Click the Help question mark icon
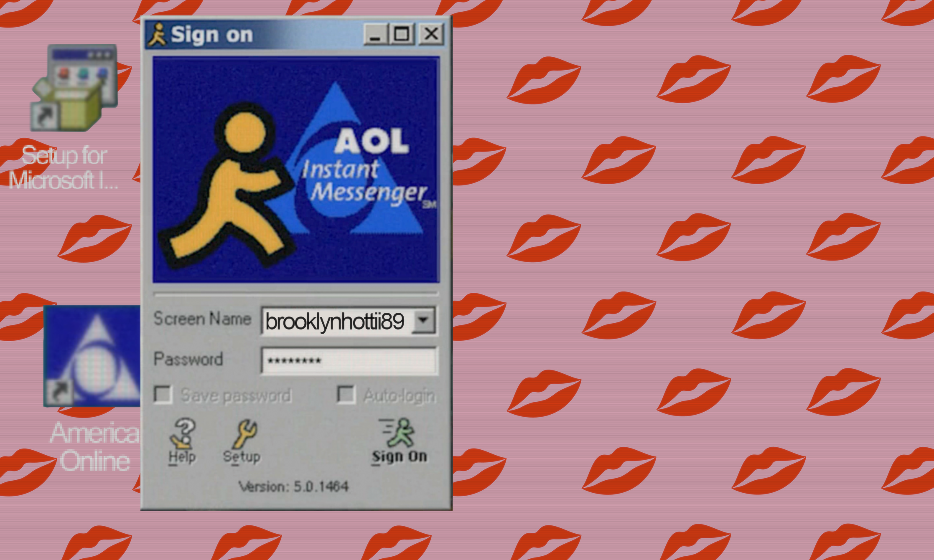Viewport: 934px width, 560px height. click(183, 433)
